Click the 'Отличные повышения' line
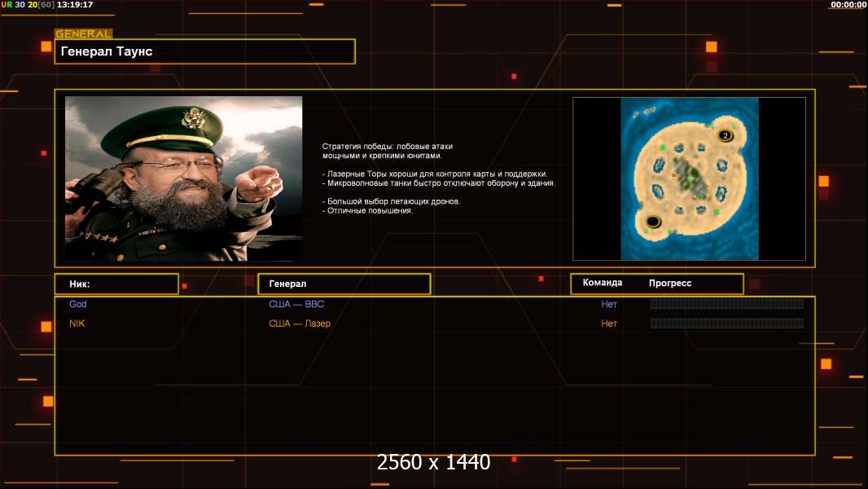Viewport: 868px width, 489px height. (367, 211)
